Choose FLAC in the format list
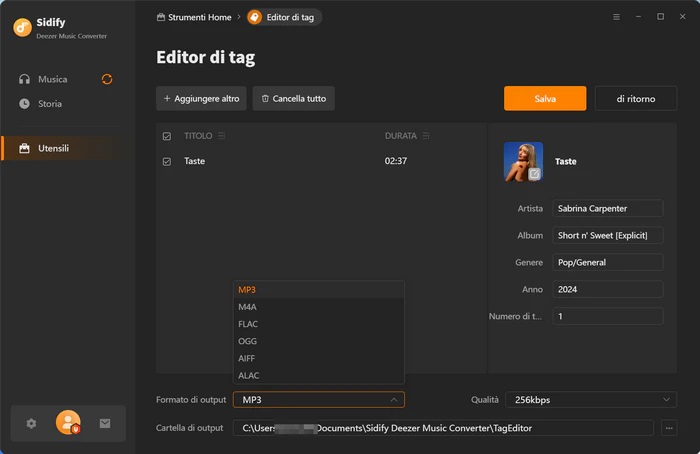Image resolution: width=700 pixels, height=454 pixels. pos(319,324)
